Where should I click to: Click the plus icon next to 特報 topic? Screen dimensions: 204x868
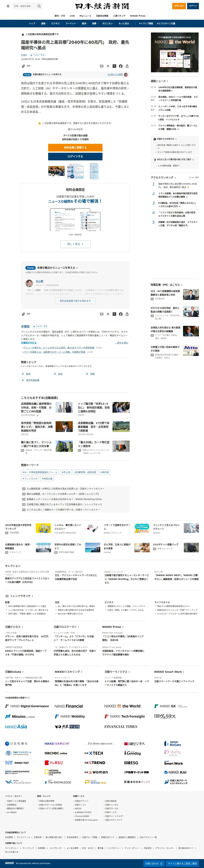87,374
